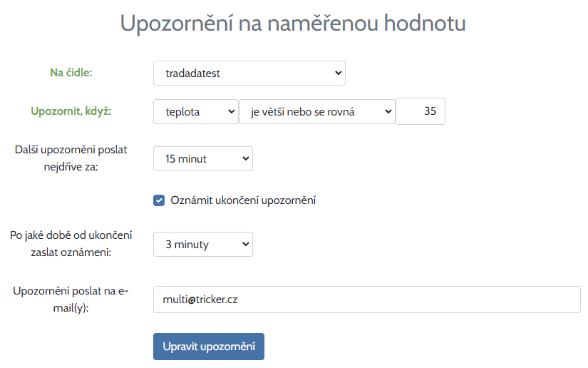Image resolution: width=588 pixels, height=368 pixels.
Task: Click the chevron arrow of the 3 minuty select
Action: tap(245, 244)
